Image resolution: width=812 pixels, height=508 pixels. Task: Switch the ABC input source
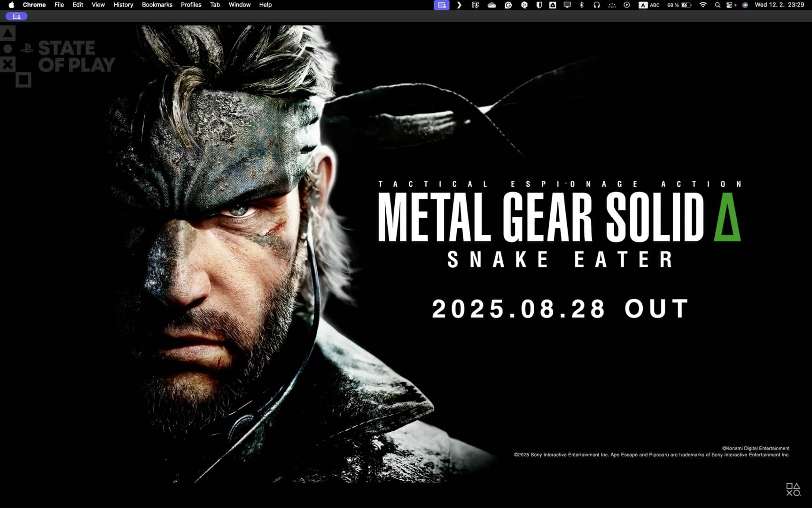coord(649,5)
